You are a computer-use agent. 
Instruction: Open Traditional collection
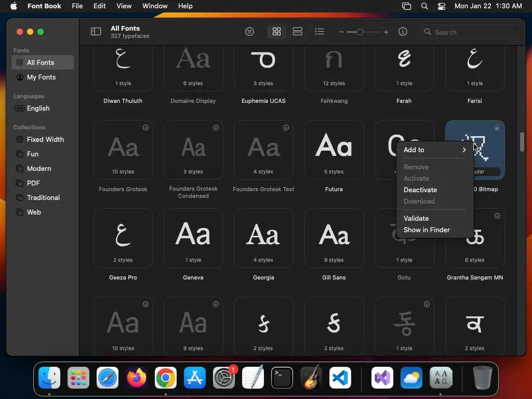click(43, 197)
